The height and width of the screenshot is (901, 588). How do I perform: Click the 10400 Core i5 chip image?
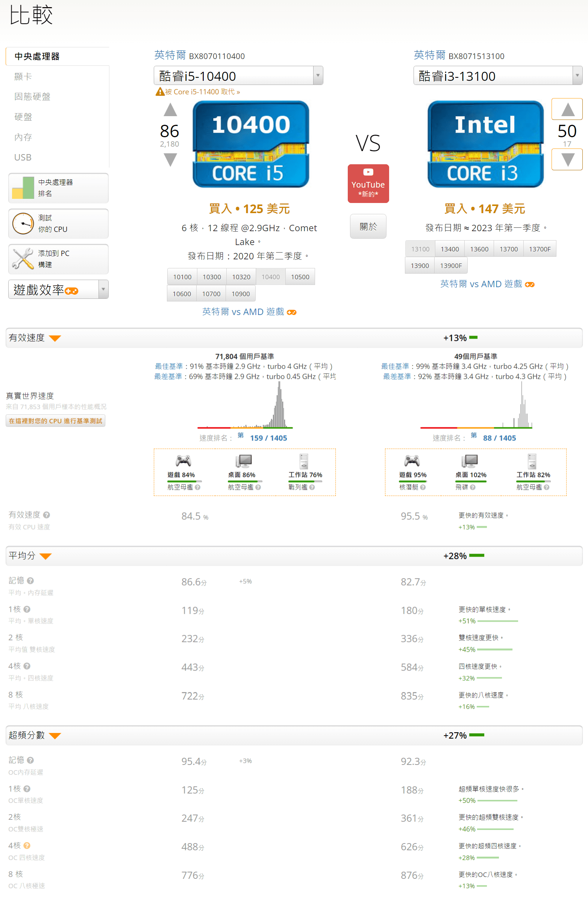click(251, 144)
